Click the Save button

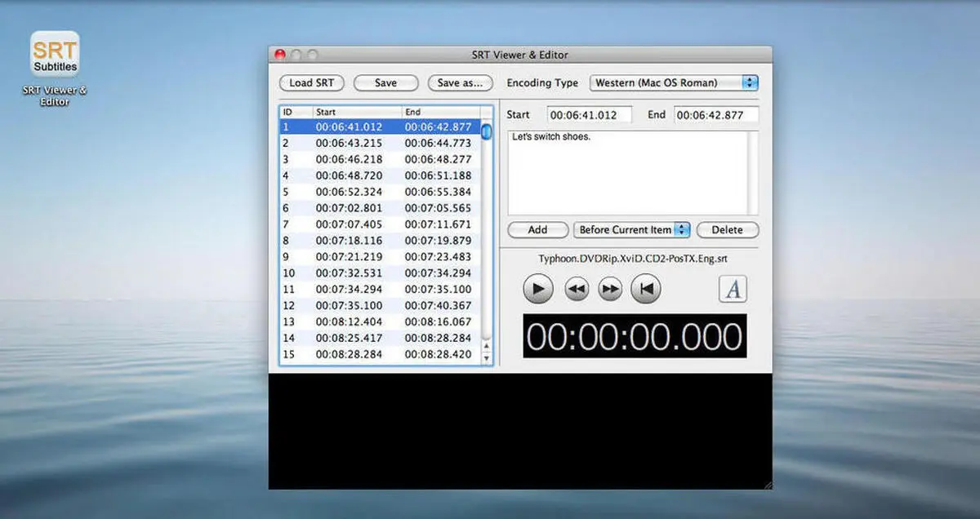pyautogui.click(x=385, y=82)
